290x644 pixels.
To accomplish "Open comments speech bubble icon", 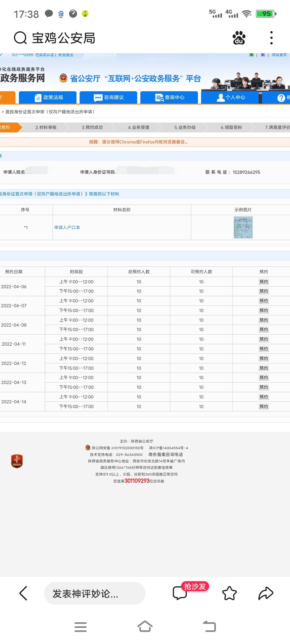I will (x=180, y=593).
